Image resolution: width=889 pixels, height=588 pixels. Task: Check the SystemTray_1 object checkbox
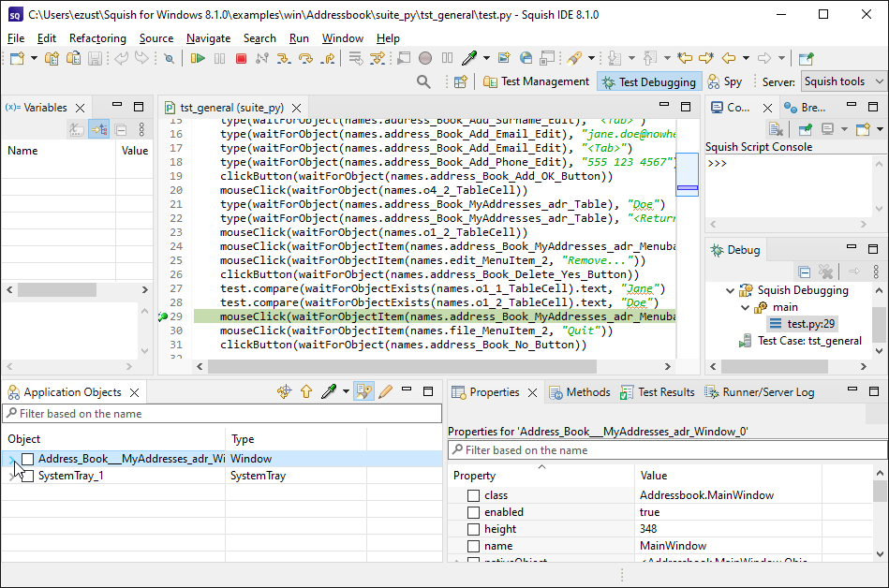click(x=27, y=476)
